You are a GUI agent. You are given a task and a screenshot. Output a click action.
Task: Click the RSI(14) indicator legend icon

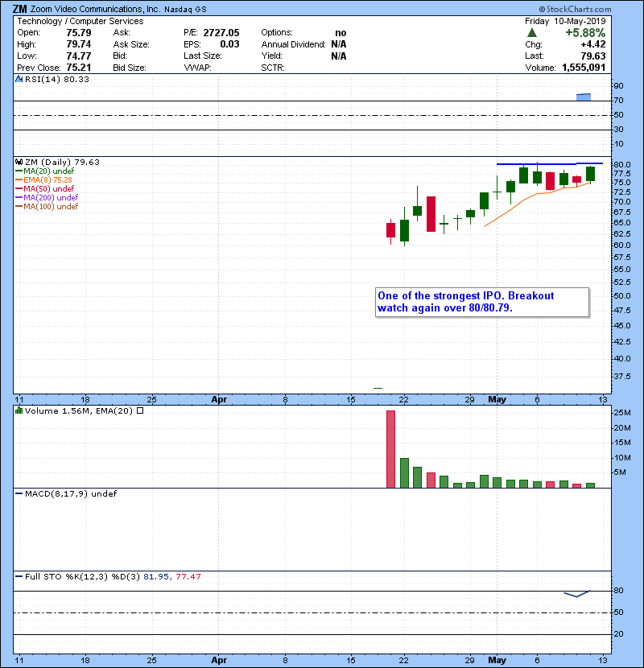click(19, 80)
